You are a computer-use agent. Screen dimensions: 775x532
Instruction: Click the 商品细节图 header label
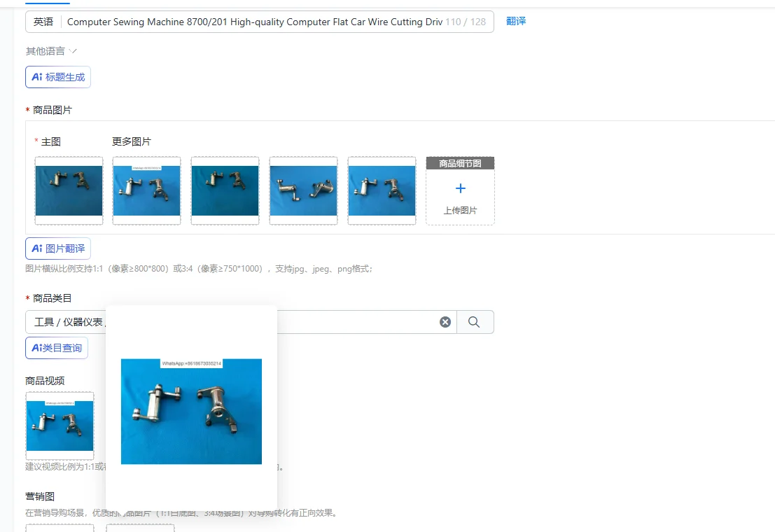coord(460,163)
